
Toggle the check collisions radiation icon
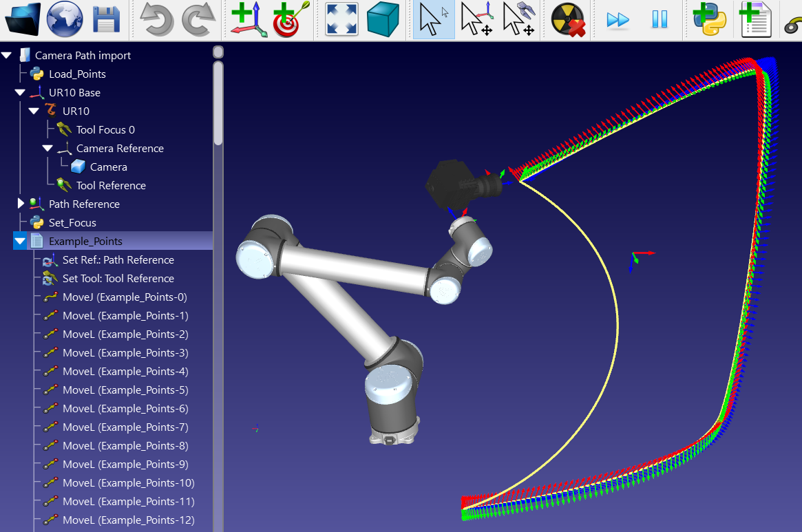click(x=568, y=19)
